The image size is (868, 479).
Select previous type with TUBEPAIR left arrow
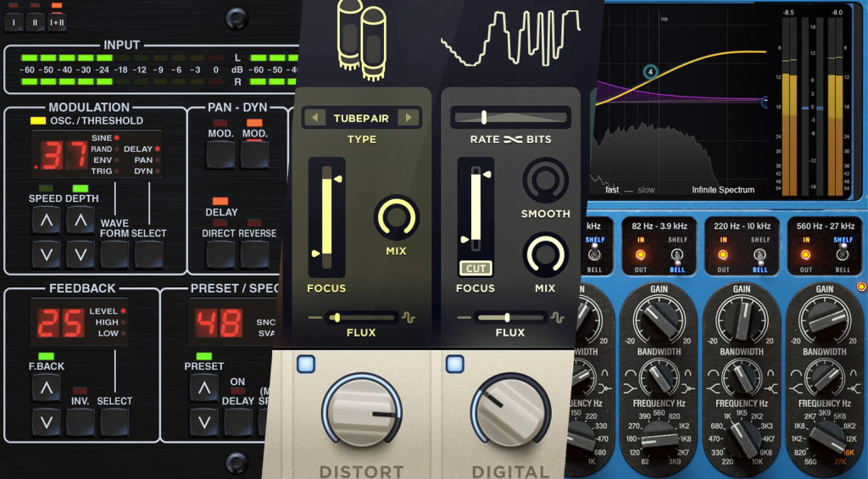[x=314, y=118]
